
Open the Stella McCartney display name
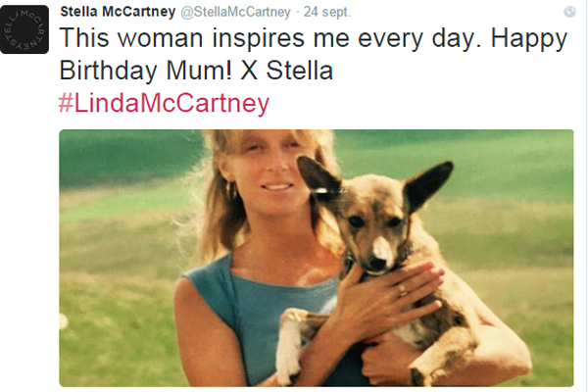point(116,12)
